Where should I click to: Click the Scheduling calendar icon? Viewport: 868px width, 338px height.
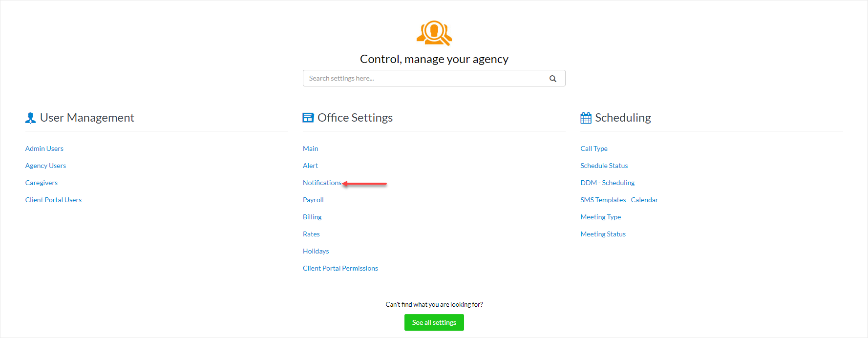pyautogui.click(x=586, y=118)
